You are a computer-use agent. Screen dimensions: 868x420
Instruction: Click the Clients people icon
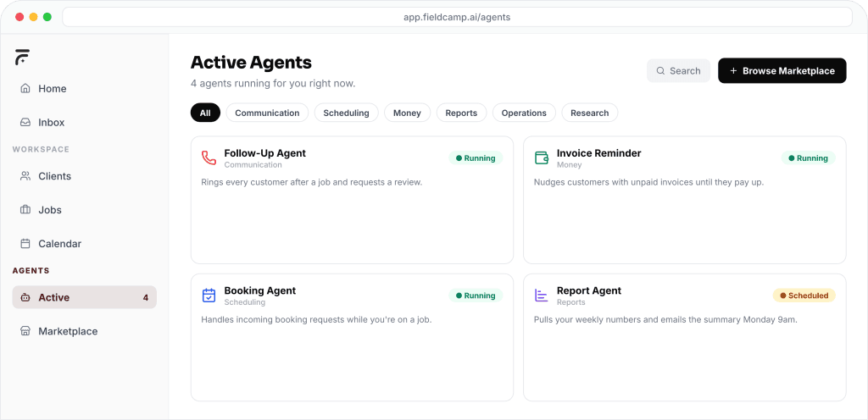(25, 176)
